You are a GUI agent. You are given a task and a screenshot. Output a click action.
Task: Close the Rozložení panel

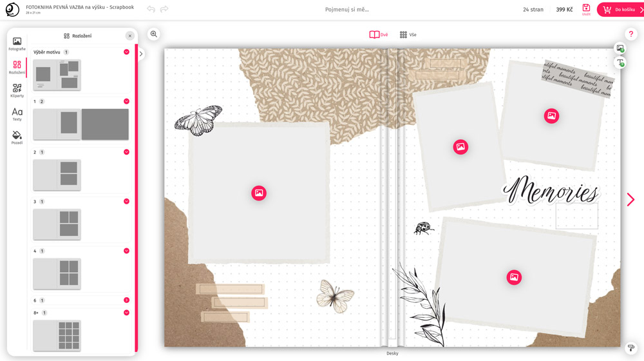(x=129, y=36)
